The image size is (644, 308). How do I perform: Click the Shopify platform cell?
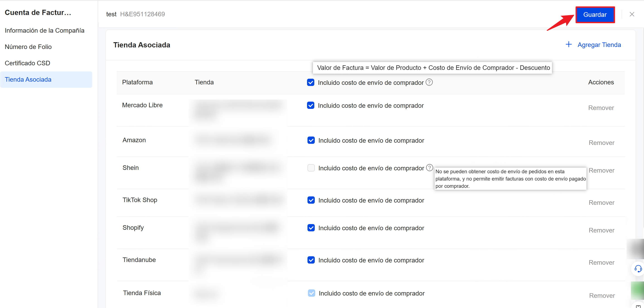tap(133, 228)
